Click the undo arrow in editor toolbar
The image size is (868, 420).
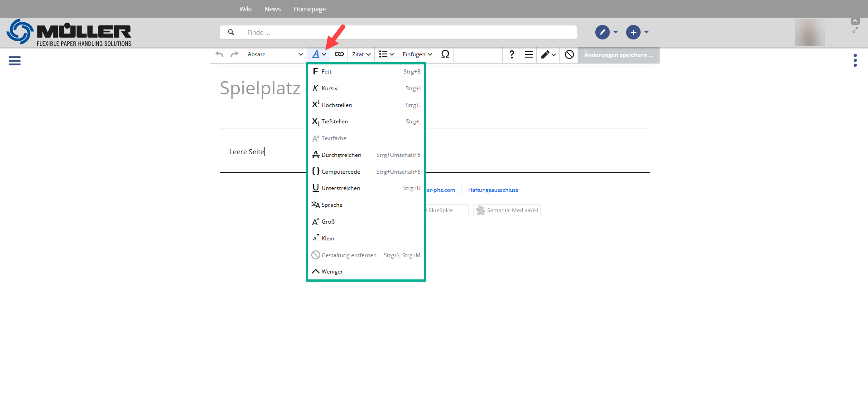(220, 54)
